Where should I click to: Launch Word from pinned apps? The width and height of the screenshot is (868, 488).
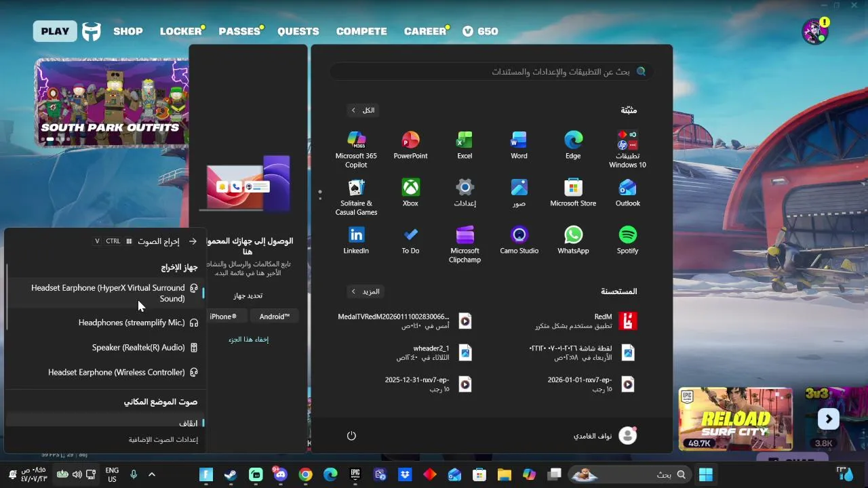(x=519, y=146)
